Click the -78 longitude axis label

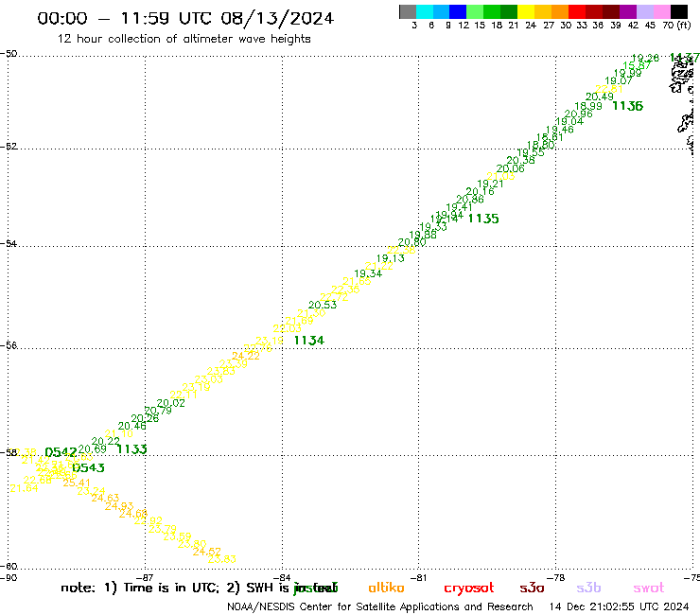(x=556, y=578)
